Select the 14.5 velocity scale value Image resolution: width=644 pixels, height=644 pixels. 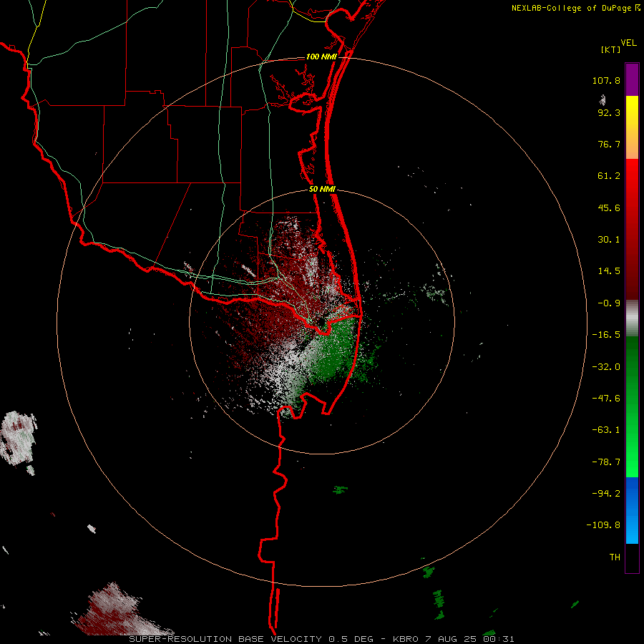click(609, 271)
